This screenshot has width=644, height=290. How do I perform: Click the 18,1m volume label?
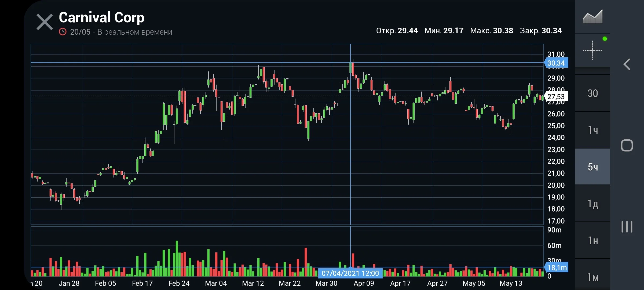[x=557, y=267]
